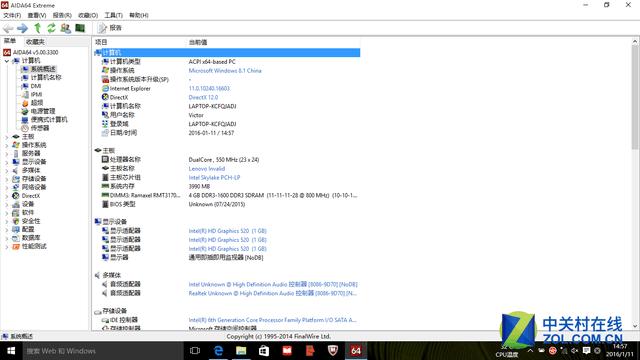Switch to the 收藏夹 tab
The image size is (640, 360).
click(35, 42)
